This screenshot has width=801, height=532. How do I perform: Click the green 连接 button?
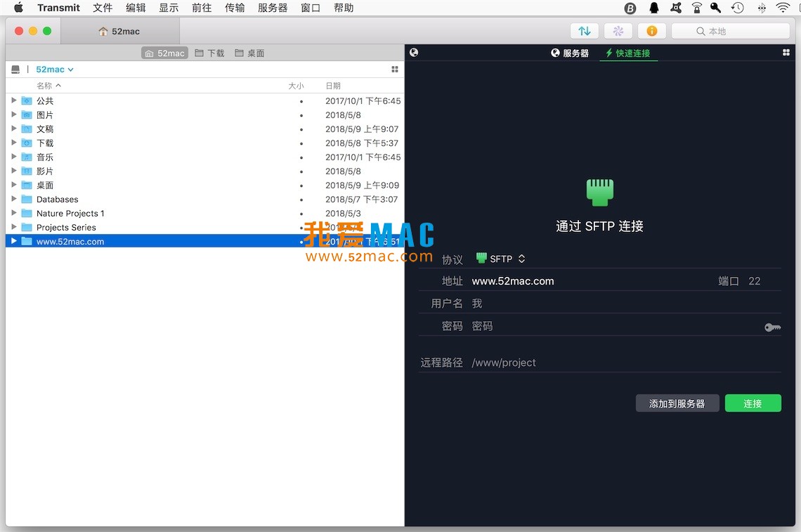753,403
